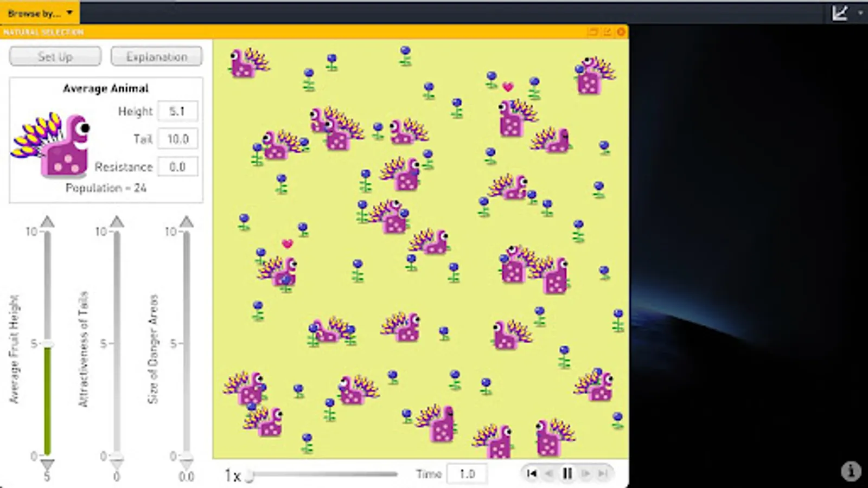Viewport: 868px width, 488px height.
Task: Skip the simulation to the end
Action: [x=603, y=474]
